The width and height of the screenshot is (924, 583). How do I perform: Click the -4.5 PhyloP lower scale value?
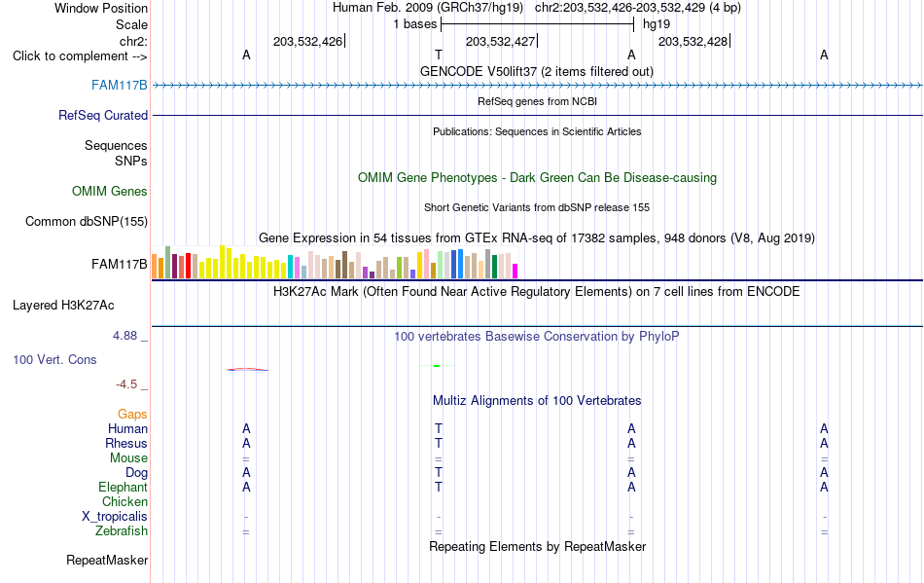click(126, 384)
